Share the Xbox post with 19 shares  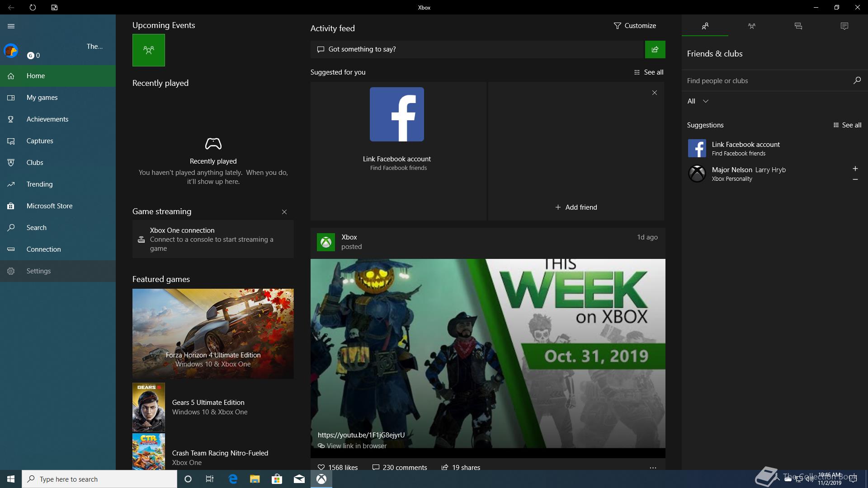[x=461, y=467]
